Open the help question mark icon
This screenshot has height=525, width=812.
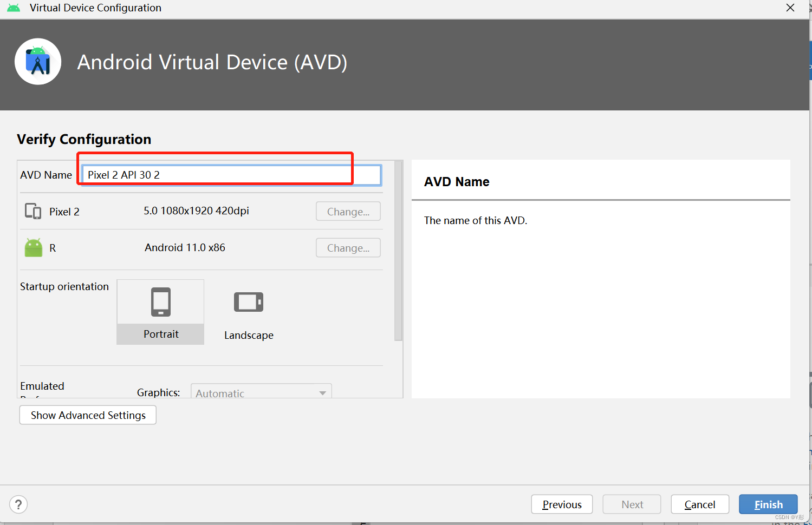pos(18,504)
